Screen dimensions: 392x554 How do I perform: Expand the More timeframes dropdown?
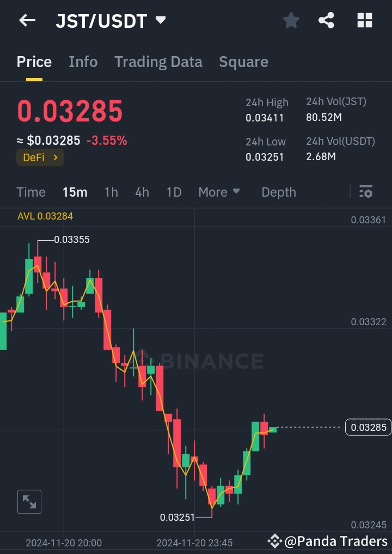tap(219, 192)
